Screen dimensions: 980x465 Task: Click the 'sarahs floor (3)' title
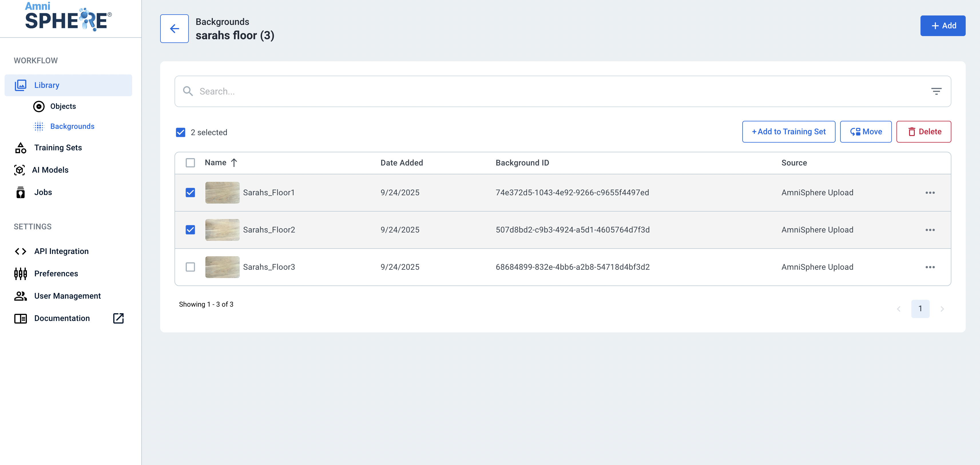235,36
